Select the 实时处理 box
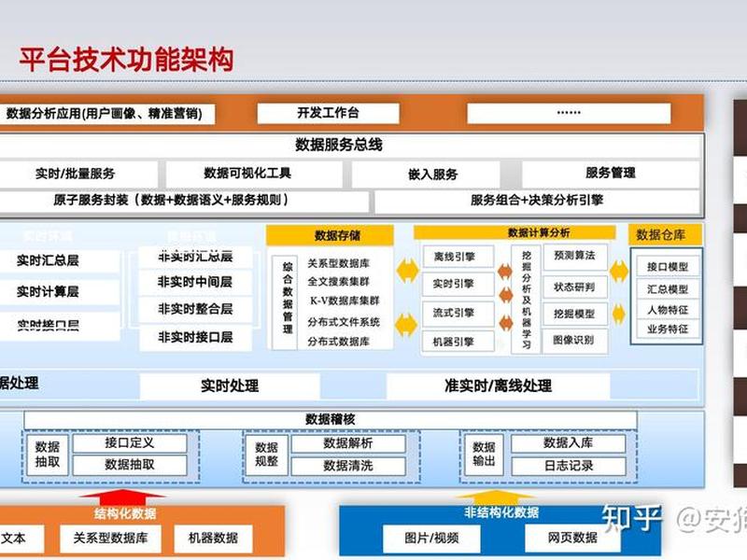The width and height of the screenshot is (747, 560). pos(230,385)
